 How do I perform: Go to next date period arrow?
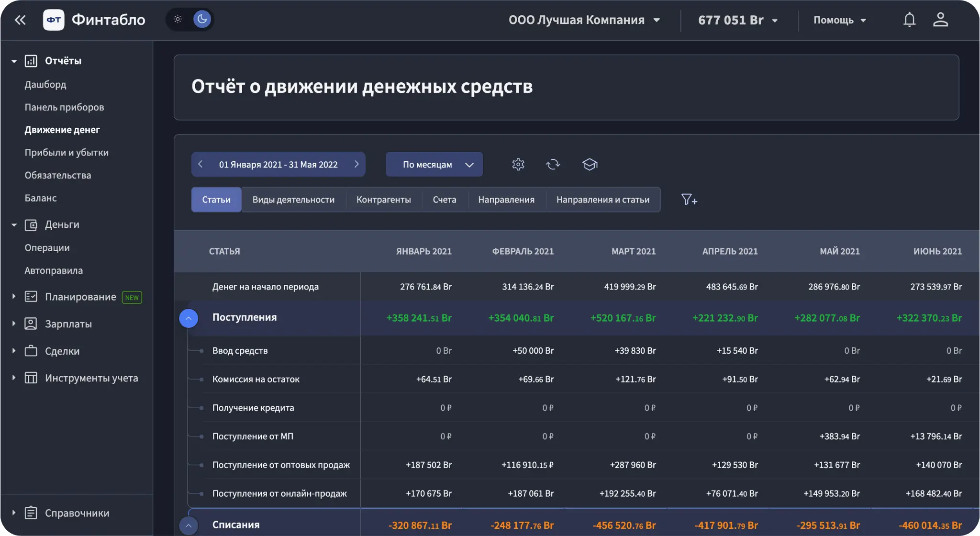[x=356, y=164]
